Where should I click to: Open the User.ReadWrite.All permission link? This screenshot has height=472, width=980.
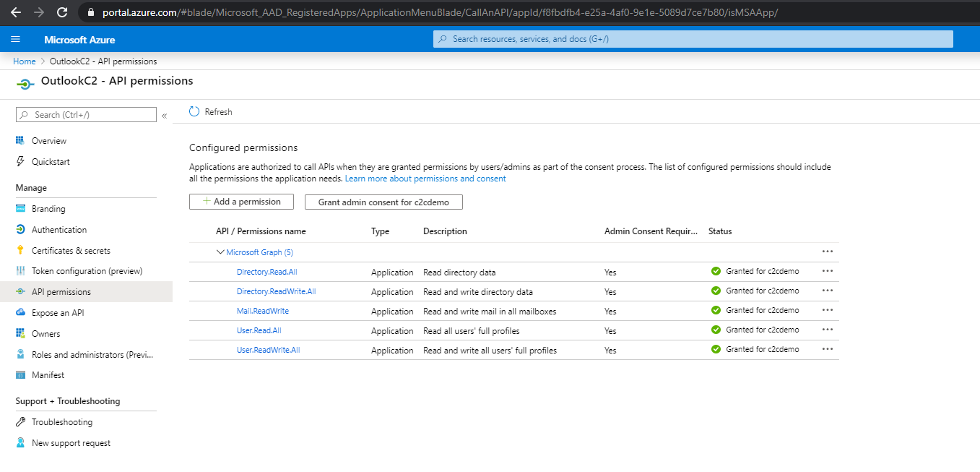pyautogui.click(x=269, y=350)
